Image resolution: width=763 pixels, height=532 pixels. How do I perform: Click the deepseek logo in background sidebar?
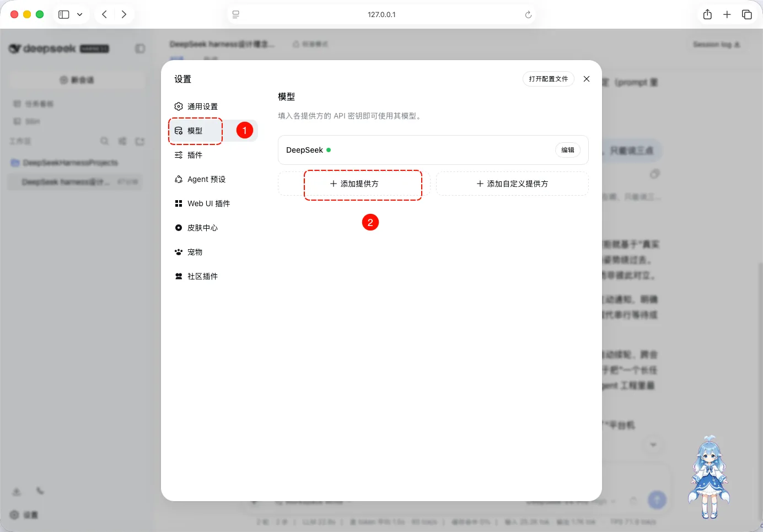pyautogui.click(x=58, y=49)
